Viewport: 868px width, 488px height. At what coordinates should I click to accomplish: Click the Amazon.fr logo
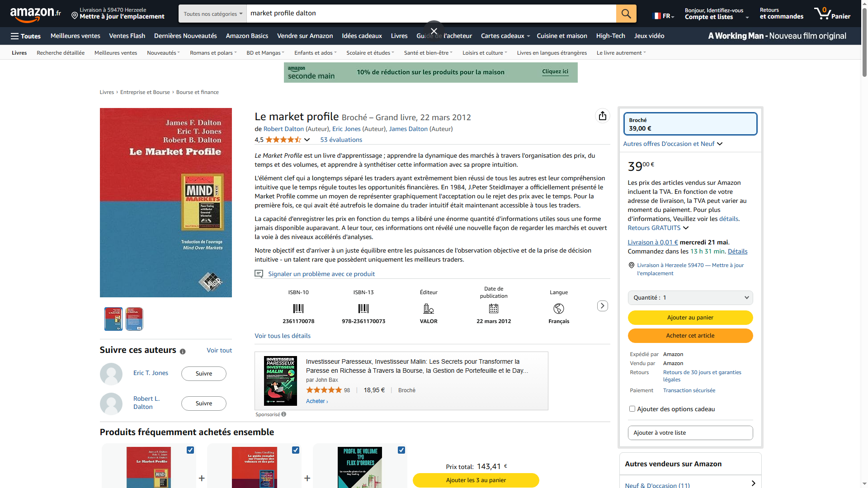(x=35, y=14)
